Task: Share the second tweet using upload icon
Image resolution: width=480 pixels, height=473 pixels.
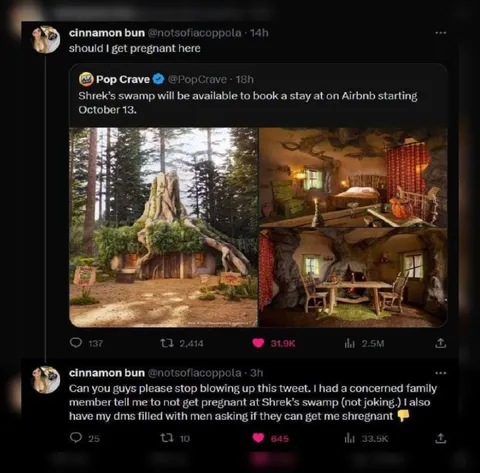Action: [x=440, y=438]
